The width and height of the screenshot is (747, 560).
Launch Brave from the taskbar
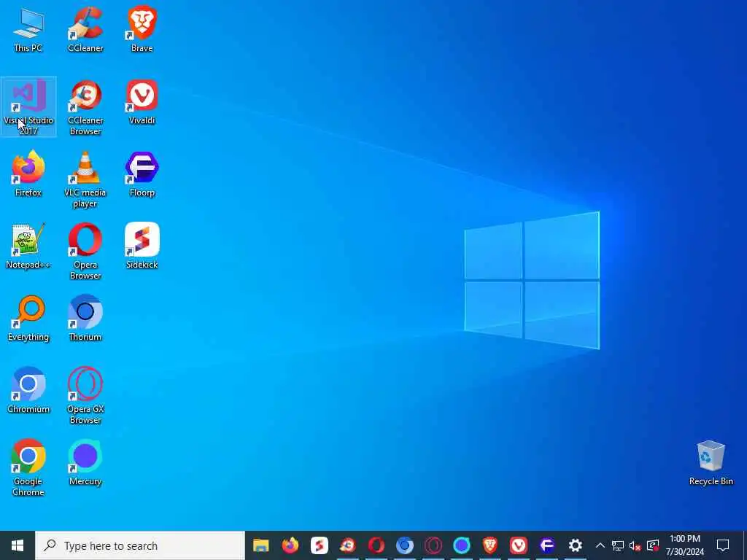tap(490, 545)
